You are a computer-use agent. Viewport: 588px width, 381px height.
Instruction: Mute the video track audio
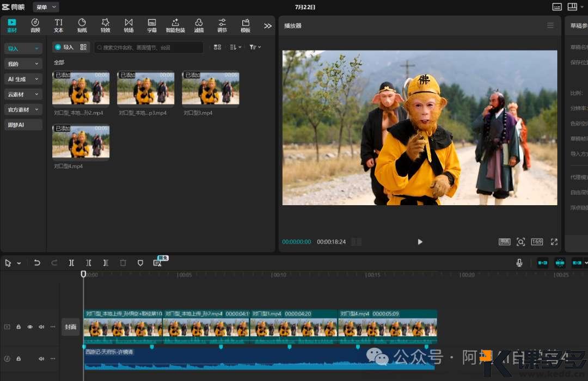41,327
